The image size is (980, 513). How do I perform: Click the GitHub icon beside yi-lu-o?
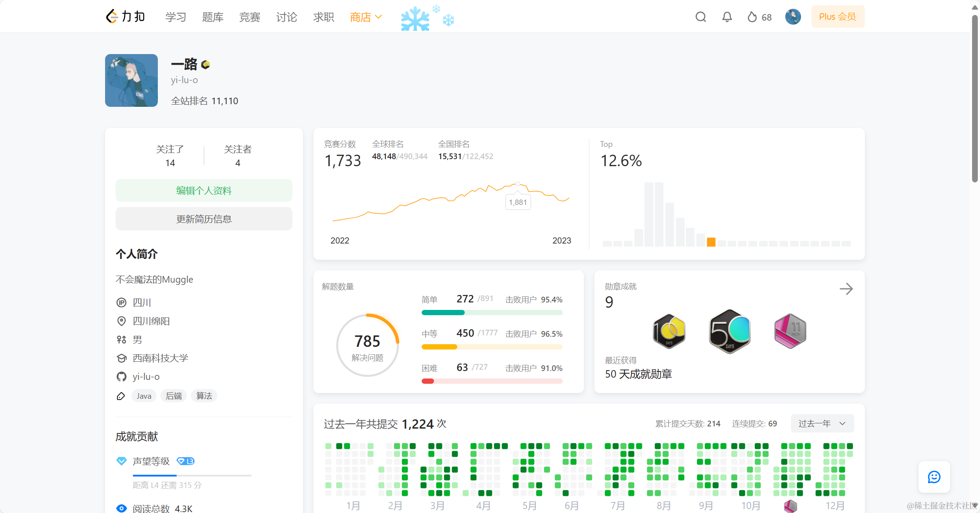click(x=121, y=377)
